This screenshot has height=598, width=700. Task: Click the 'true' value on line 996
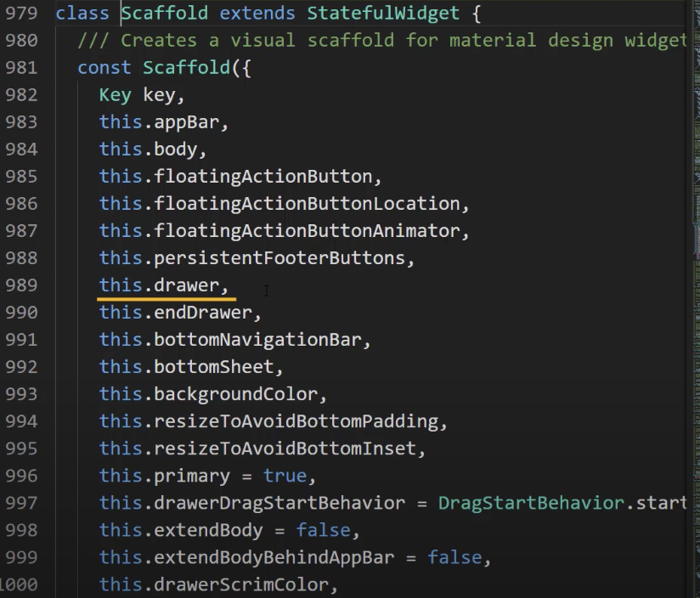click(285, 477)
